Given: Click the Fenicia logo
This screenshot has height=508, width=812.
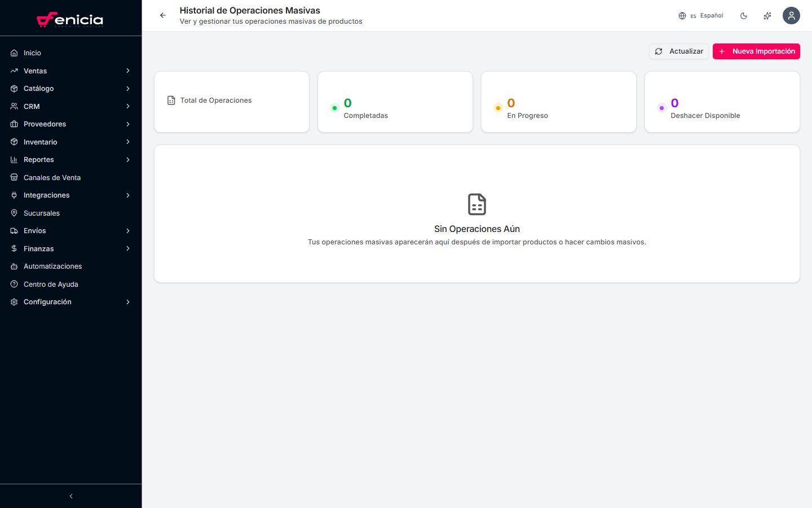Looking at the screenshot, I should (70, 20).
